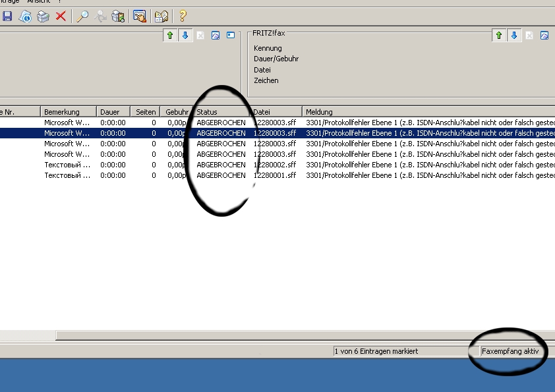
Task: Sort by the Status column header
Action: click(x=221, y=112)
